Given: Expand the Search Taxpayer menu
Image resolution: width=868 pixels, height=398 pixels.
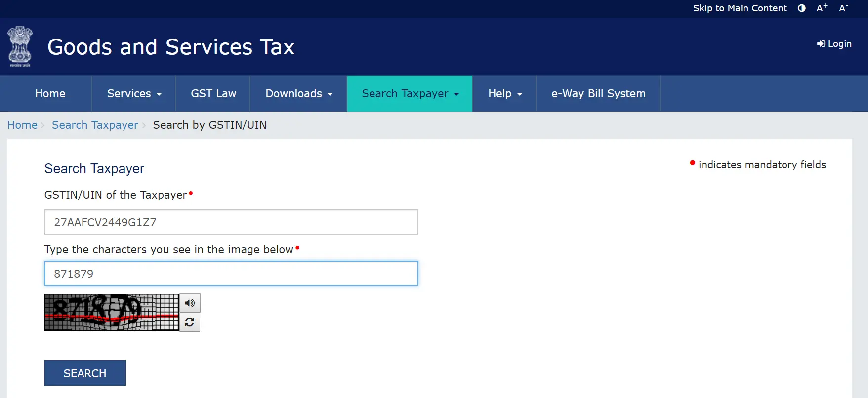Looking at the screenshot, I should pos(410,94).
